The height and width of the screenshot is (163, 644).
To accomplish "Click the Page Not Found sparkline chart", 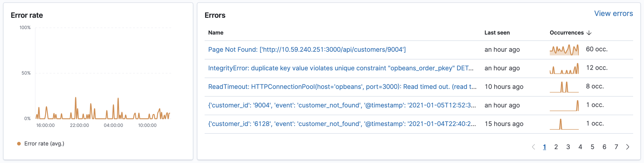I will [564, 49].
